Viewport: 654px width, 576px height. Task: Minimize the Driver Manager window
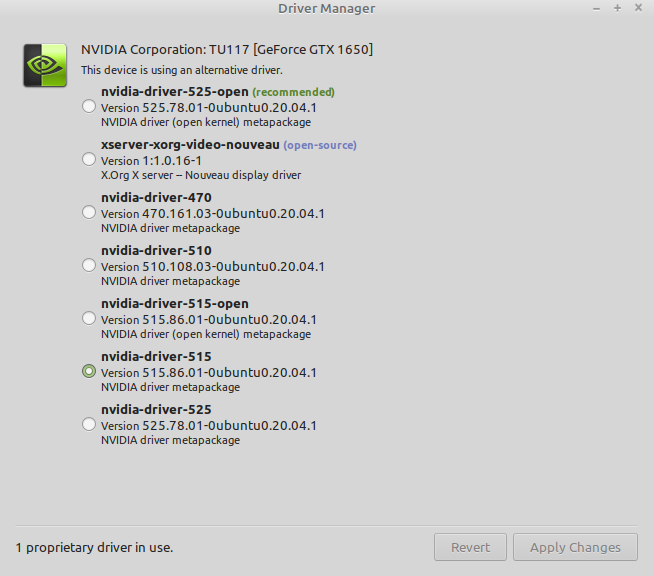click(x=596, y=8)
